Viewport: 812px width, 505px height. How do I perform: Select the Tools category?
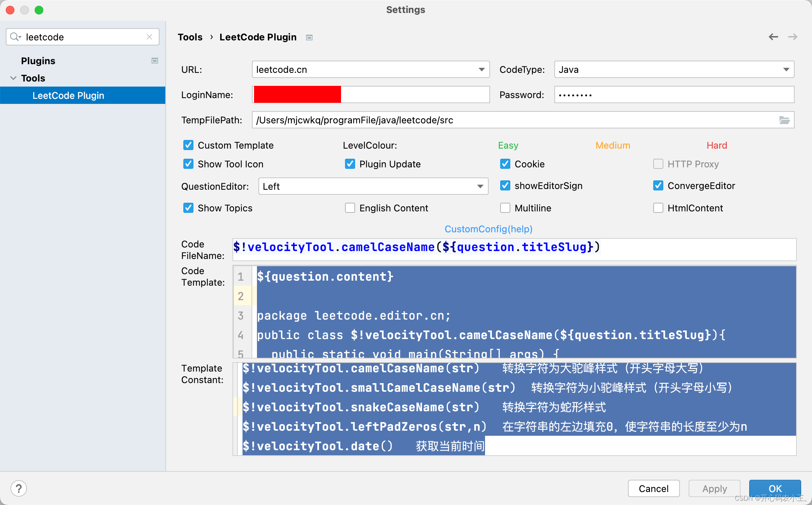(x=33, y=78)
